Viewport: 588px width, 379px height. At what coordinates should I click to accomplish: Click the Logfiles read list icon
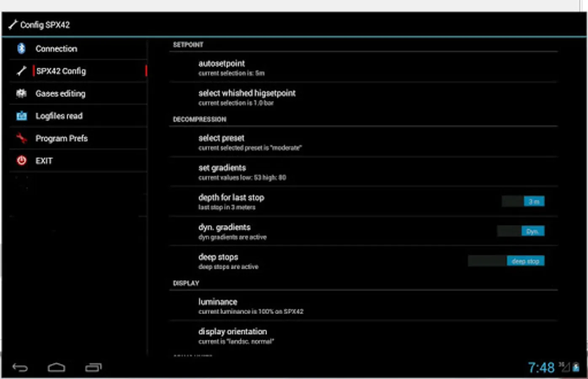pos(21,115)
